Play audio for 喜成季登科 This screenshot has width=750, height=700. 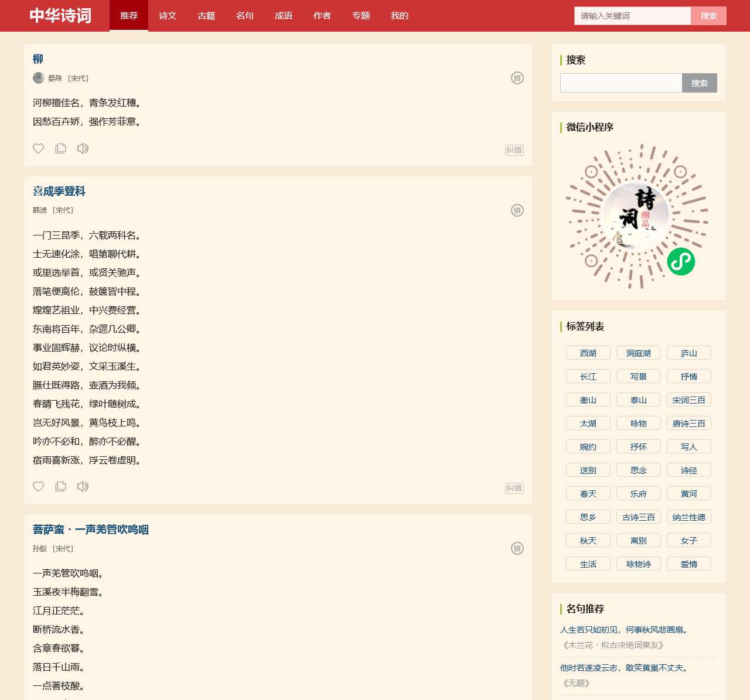[83, 486]
